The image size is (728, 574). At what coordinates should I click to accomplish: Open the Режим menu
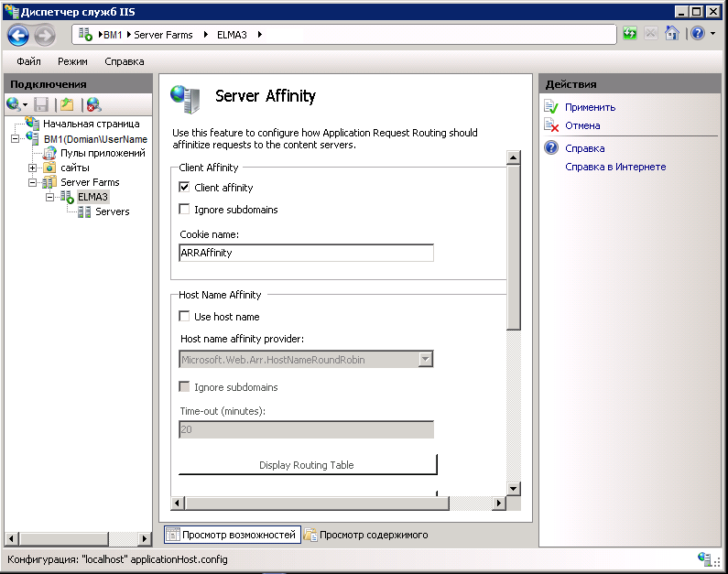72,61
